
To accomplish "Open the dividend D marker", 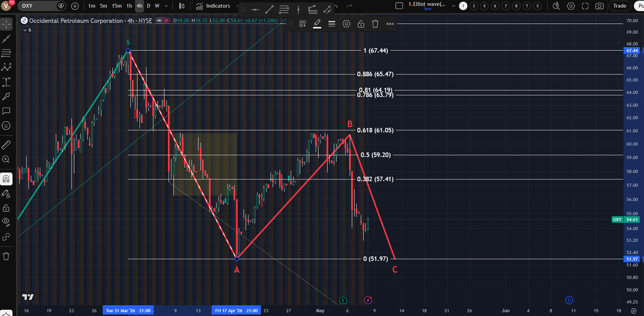I will coord(569,300).
